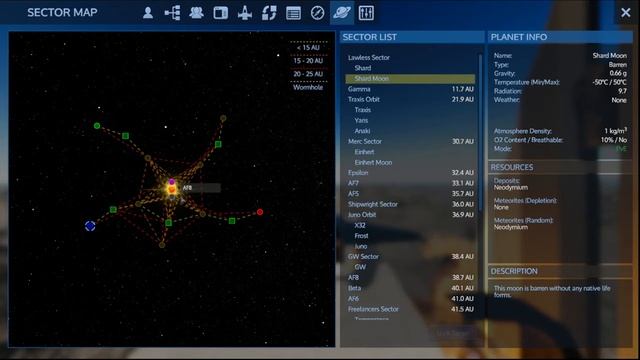640x360 pixels.
Task: Open the Control Panel window icon
Action: pyautogui.click(x=220, y=13)
